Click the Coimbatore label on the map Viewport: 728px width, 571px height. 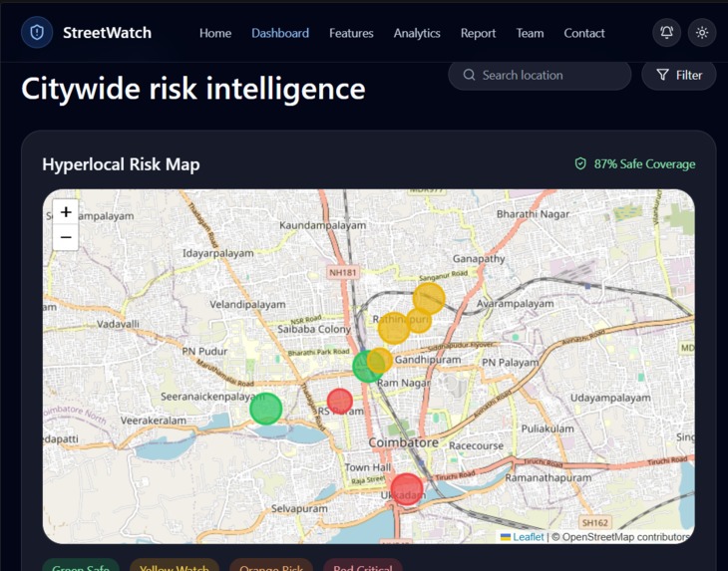[404, 442]
